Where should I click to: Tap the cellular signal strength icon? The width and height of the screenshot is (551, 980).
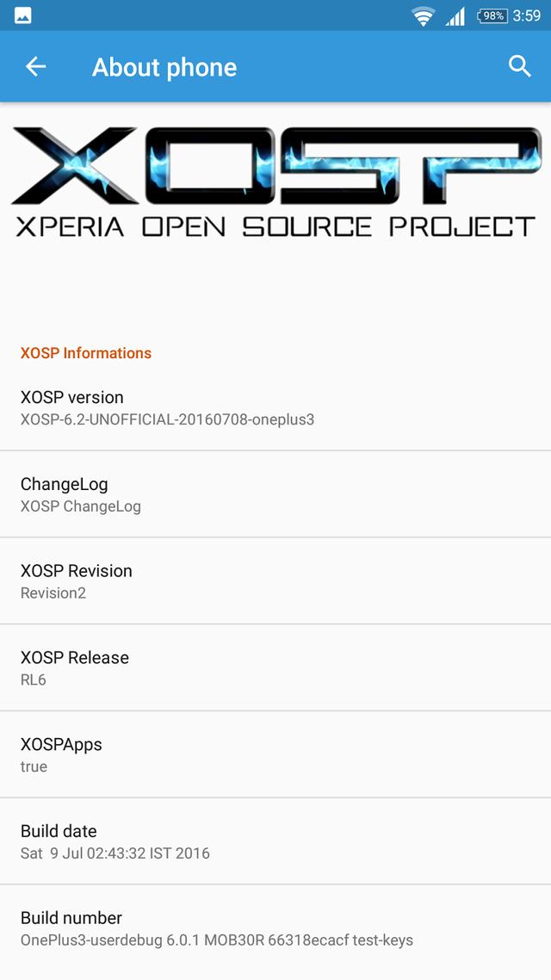click(x=455, y=16)
